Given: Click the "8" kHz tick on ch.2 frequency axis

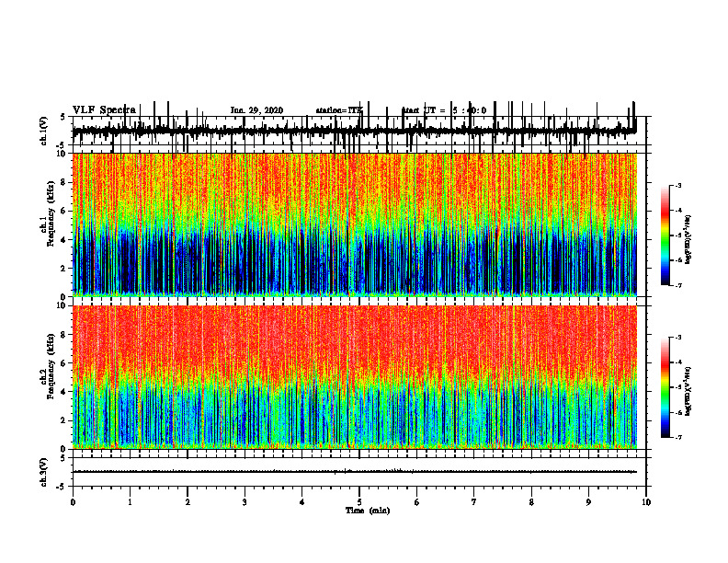Looking at the screenshot, I should 63,335.
